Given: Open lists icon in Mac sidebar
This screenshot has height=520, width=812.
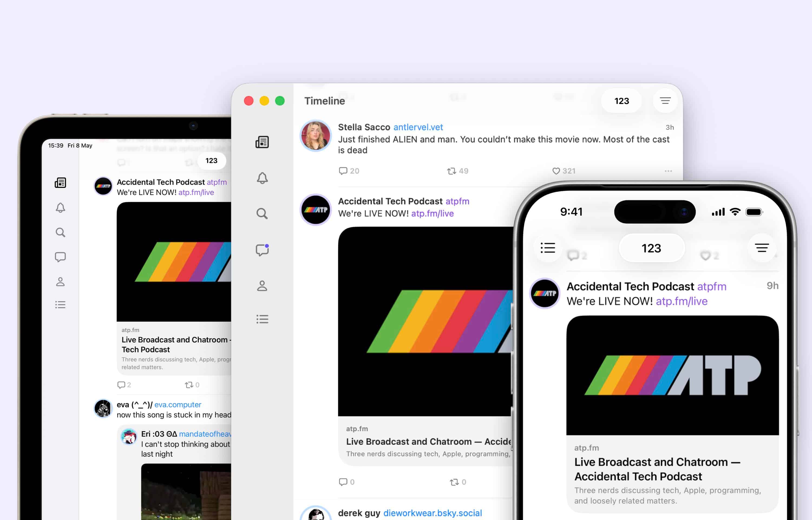Looking at the screenshot, I should [262, 319].
